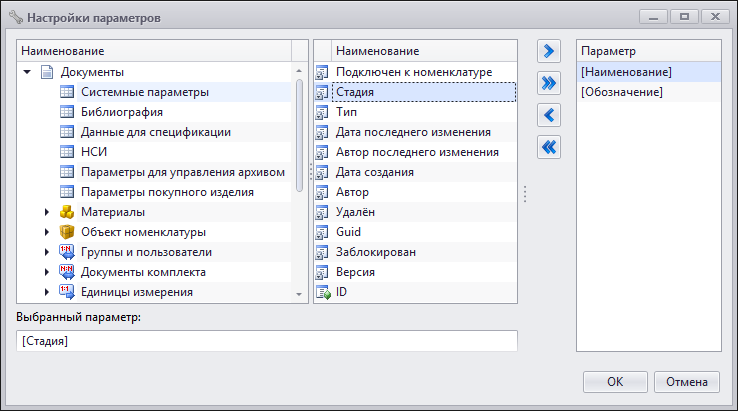Confirm with the OK button
Viewport: 738px width, 411px height.
[615, 381]
